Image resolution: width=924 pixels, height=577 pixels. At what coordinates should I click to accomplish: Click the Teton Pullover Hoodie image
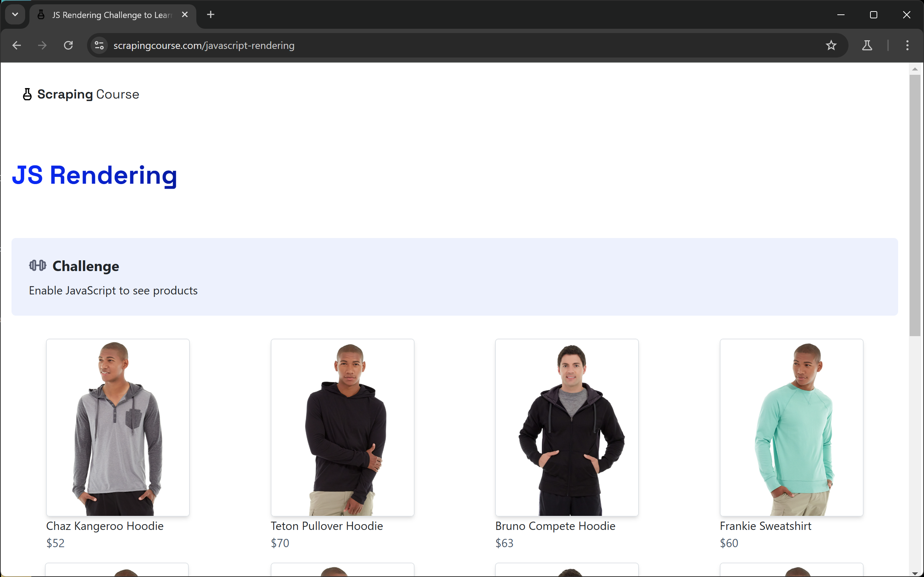click(x=342, y=427)
